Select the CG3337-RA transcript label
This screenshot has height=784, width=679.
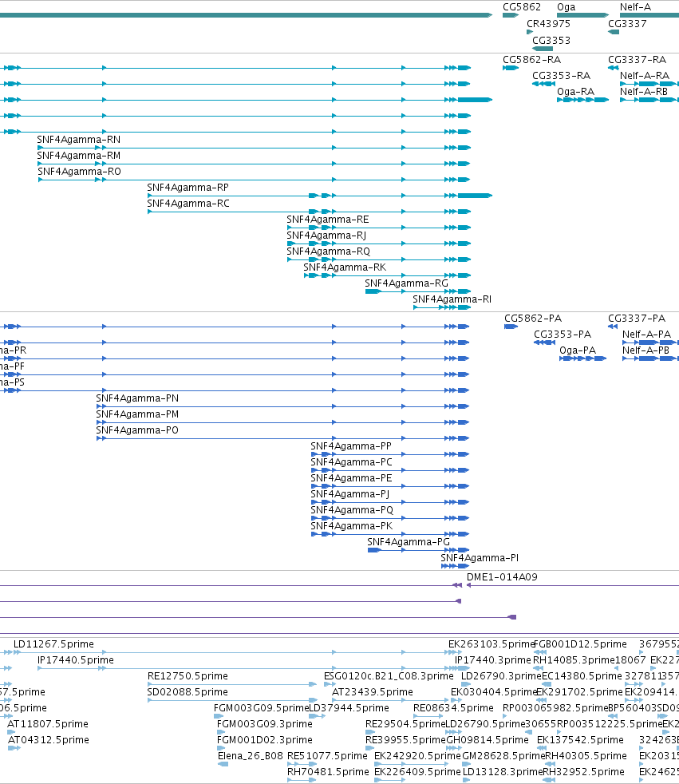click(x=637, y=60)
